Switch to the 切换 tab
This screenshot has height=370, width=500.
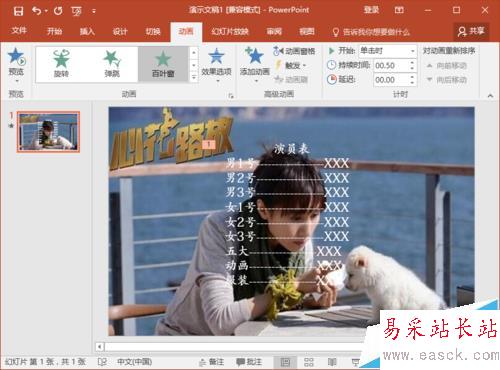click(x=153, y=31)
